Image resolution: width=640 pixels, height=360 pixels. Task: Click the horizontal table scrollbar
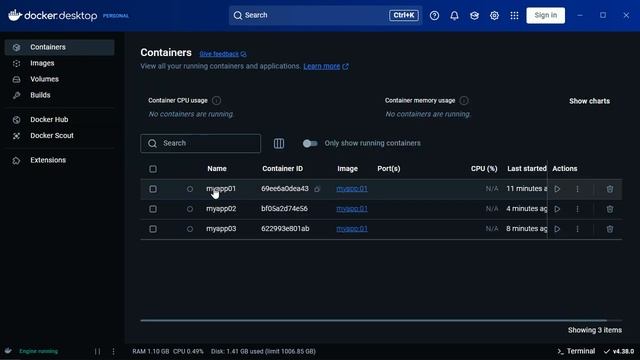[x=373, y=320]
